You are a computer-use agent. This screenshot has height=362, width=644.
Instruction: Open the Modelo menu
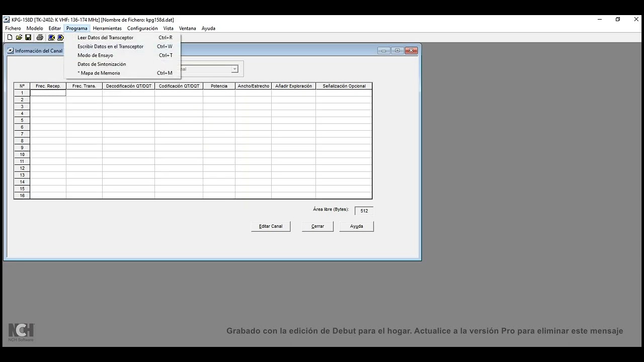[35, 28]
